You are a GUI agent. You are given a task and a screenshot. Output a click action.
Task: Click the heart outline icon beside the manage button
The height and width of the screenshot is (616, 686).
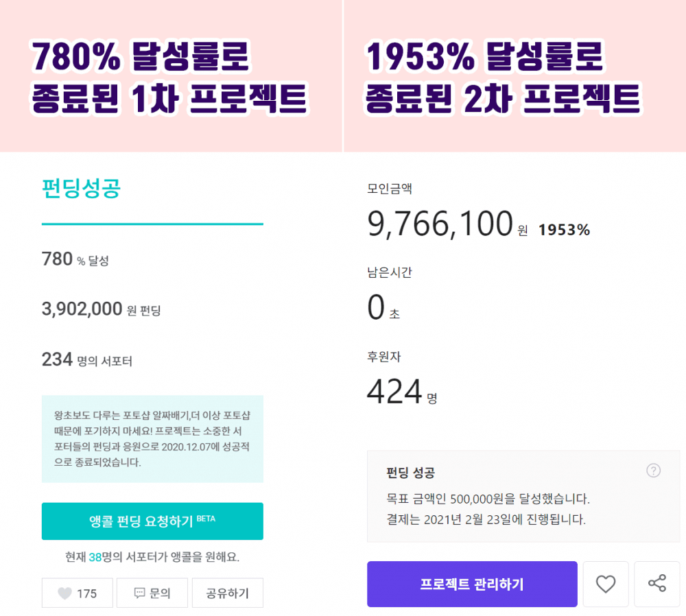pos(606,584)
